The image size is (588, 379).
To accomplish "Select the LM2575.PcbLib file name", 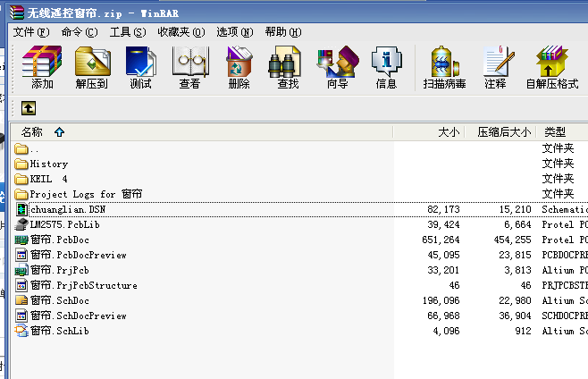I will [65, 224].
